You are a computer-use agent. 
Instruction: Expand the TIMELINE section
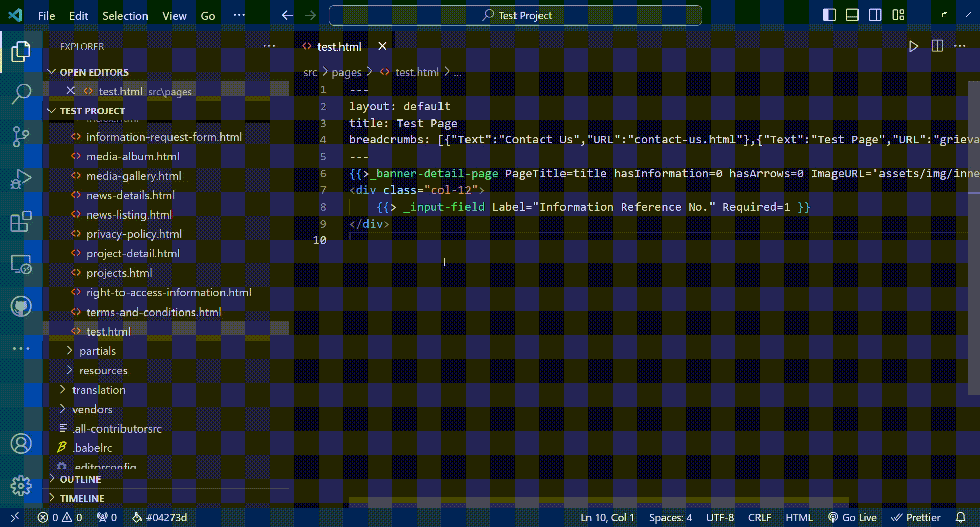166,498
